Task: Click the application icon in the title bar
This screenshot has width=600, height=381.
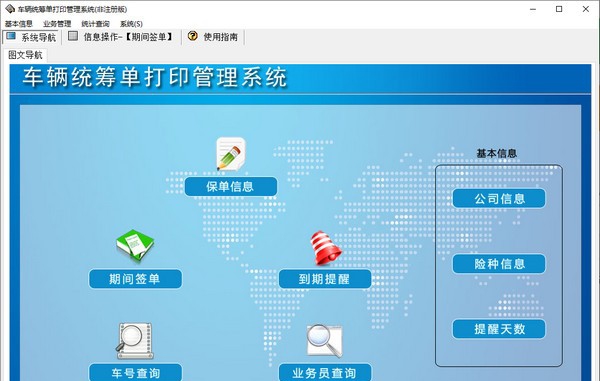Action: point(10,9)
